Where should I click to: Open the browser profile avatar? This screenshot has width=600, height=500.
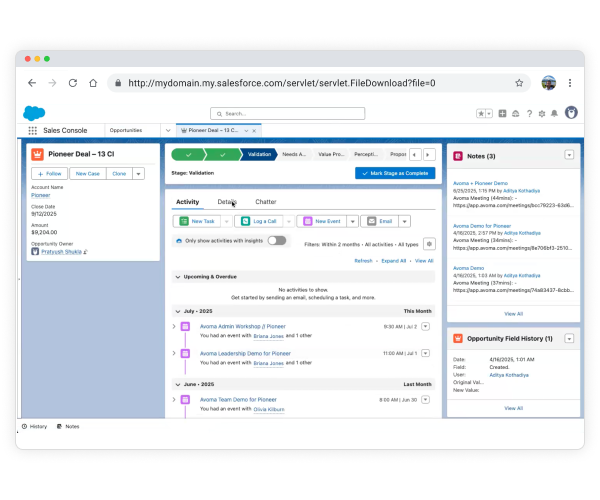coord(548,83)
